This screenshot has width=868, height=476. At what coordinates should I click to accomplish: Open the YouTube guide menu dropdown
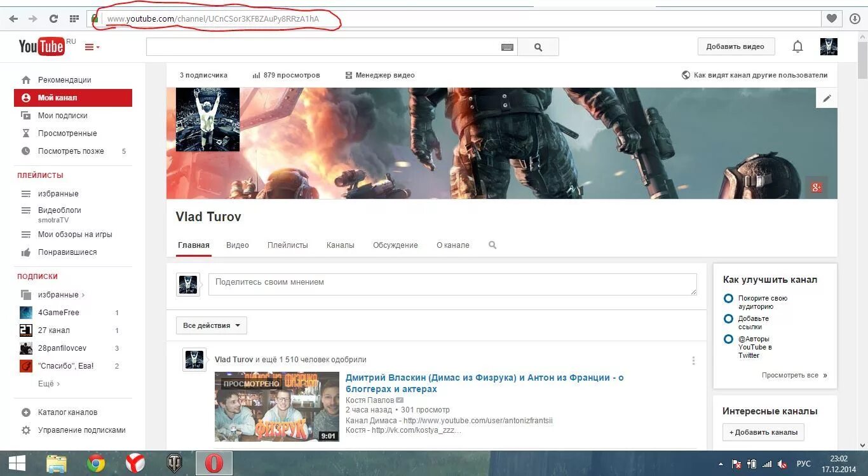point(92,47)
